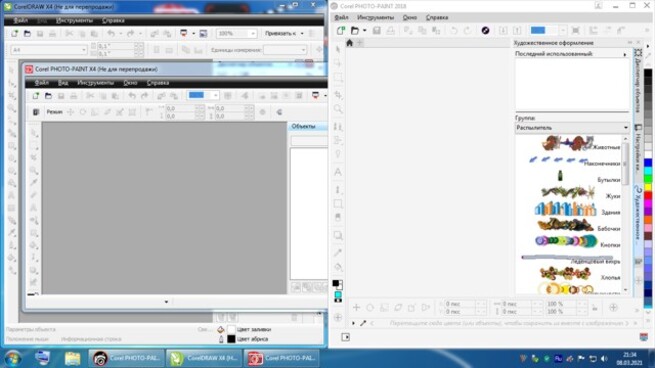Click the Привязать к button
This screenshot has height=368, width=655.
[284, 33]
